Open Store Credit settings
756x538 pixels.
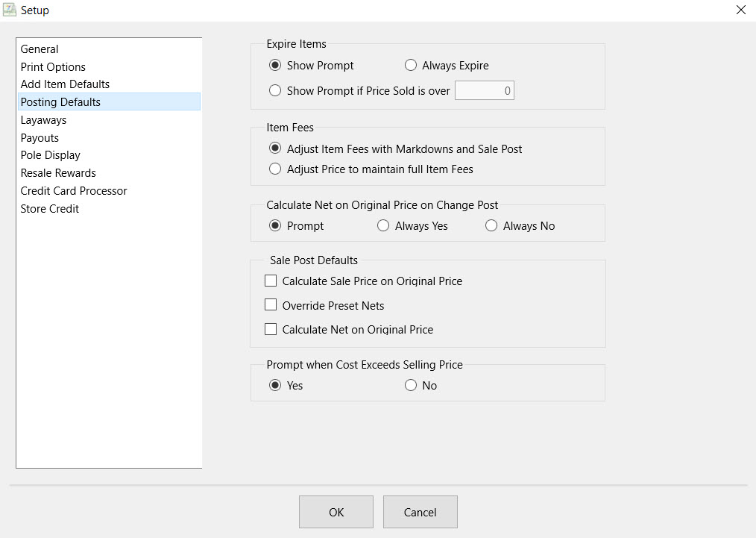[x=49, y=209]
